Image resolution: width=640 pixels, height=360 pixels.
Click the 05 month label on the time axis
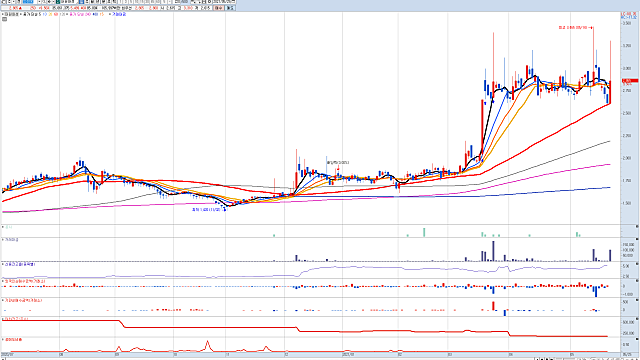click(x=572, y=354)
